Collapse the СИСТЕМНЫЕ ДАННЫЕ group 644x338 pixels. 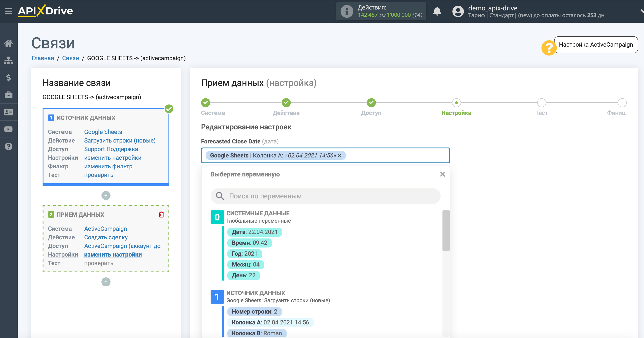pos(217,217)
